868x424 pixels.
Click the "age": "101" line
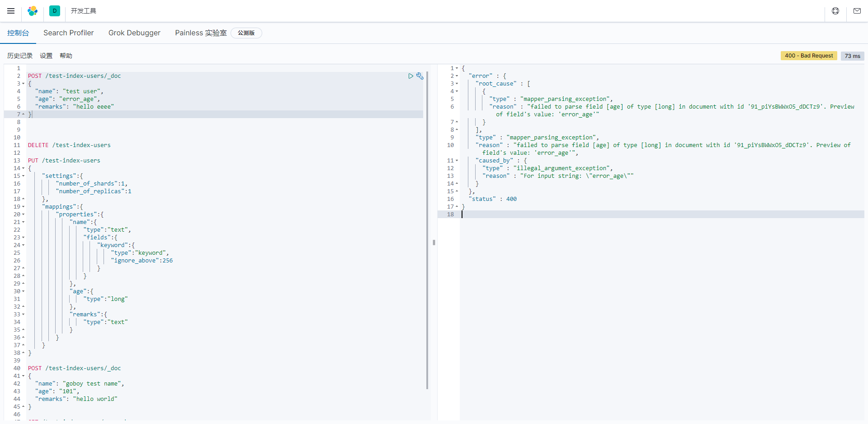click(x=57, y=391)
